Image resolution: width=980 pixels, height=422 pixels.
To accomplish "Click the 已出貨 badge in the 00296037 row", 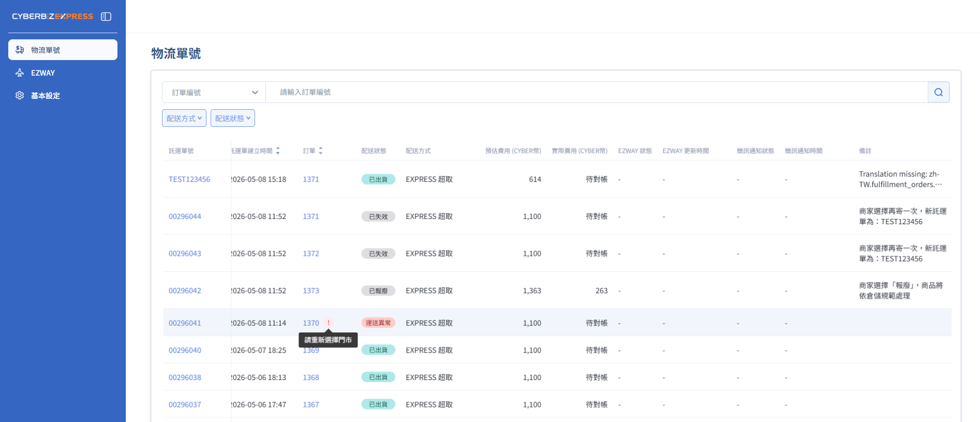I will pyautogui.click(x=378, y=404).
